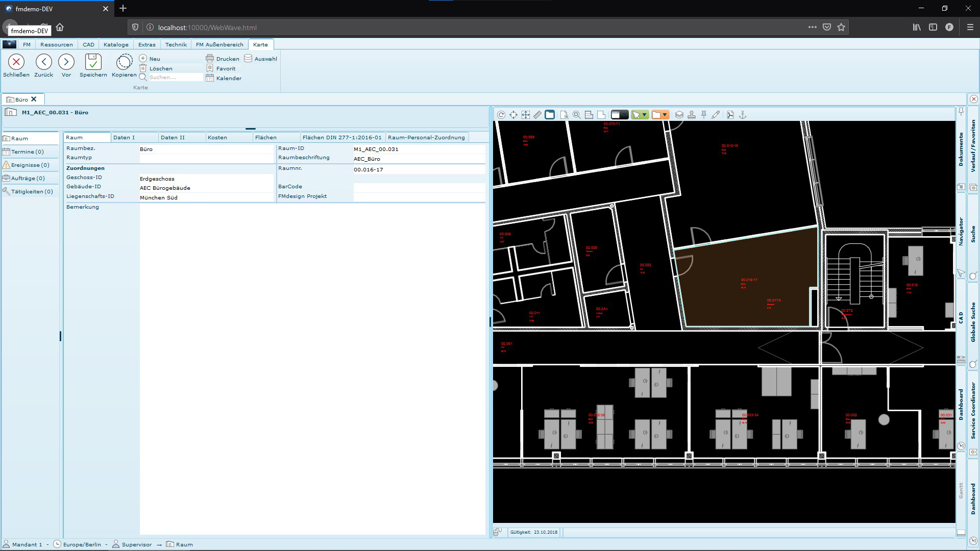Click the Speichern button
The height and width of the screenshot is (551, 980).
93,66
